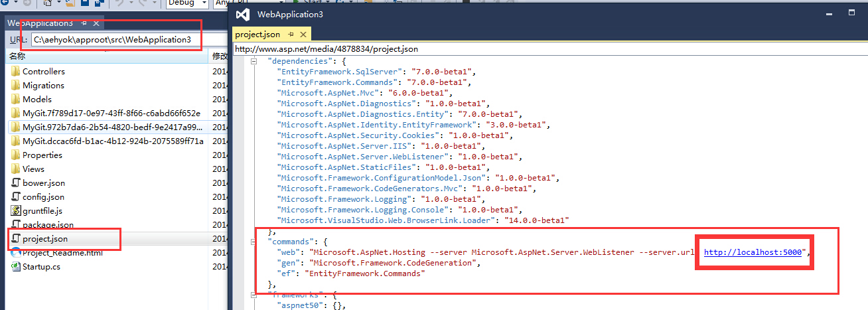The height and width of the screenshot is (310, 868).
Task: Select the project.json file in file list
Action: click(x=44, y=238)
